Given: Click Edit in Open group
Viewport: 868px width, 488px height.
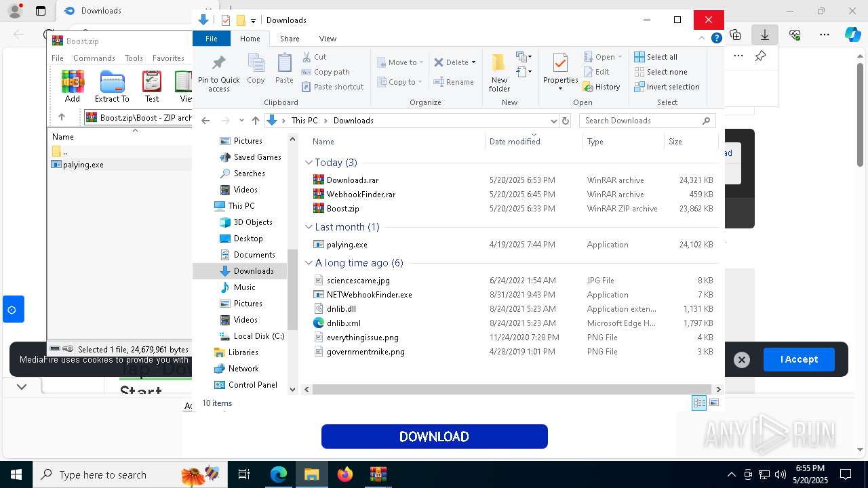Looking at the screenshot, I should tap(597, 72).
